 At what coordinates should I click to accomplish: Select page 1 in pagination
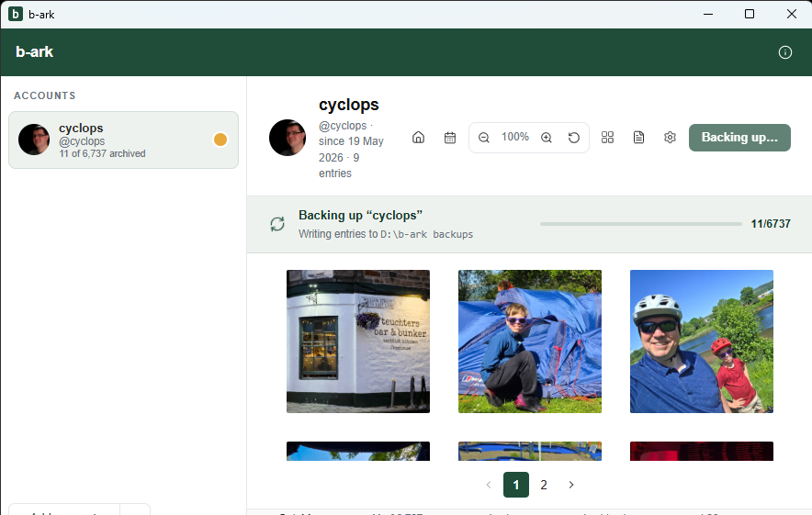(516, 485)
